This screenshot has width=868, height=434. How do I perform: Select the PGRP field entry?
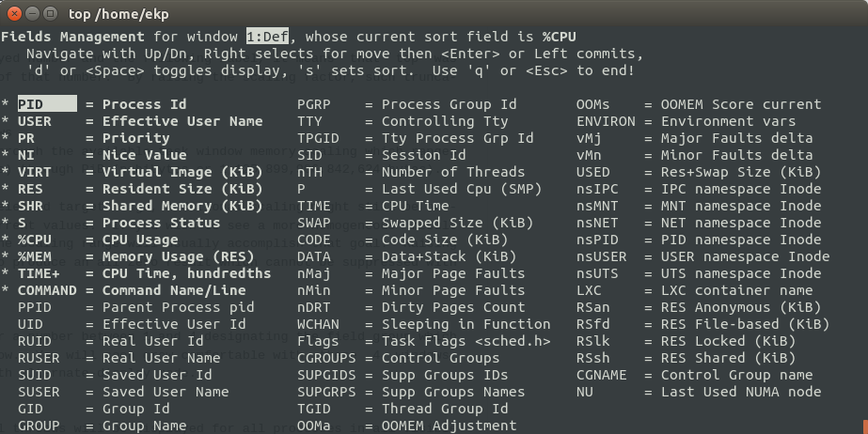(x=407, y=104)
